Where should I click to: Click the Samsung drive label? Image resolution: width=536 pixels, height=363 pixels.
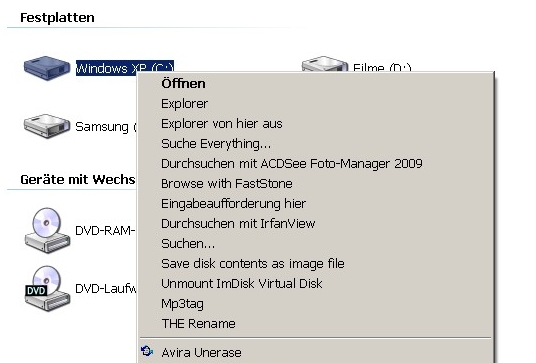tap(106, 127)
